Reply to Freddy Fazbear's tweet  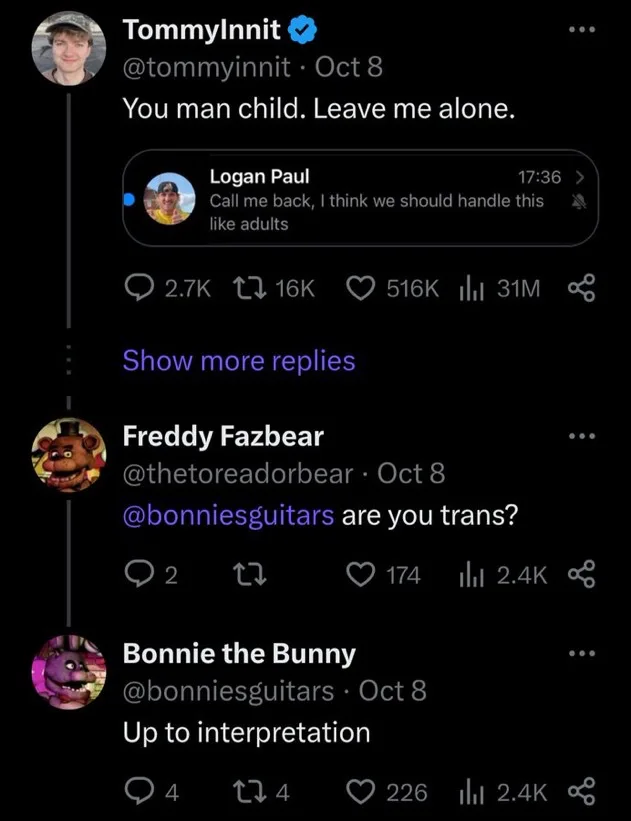click(x=137, y=575)
